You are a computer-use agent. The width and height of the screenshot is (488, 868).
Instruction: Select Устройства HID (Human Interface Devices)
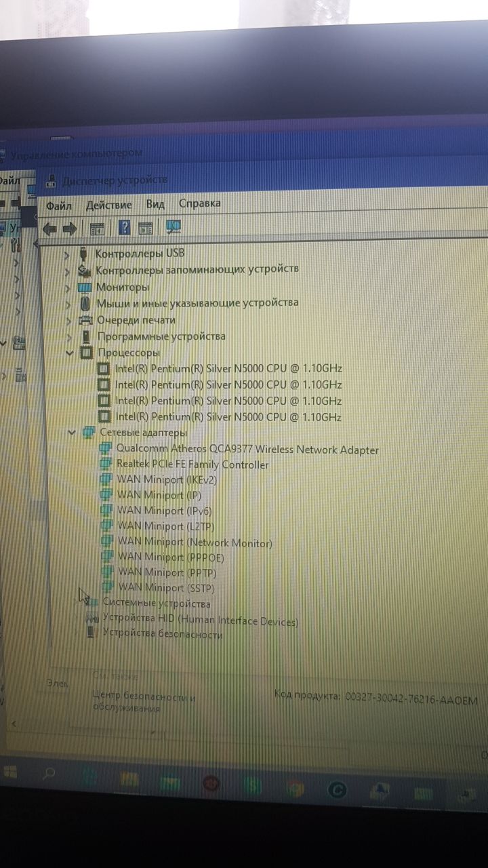pos(200,619)
